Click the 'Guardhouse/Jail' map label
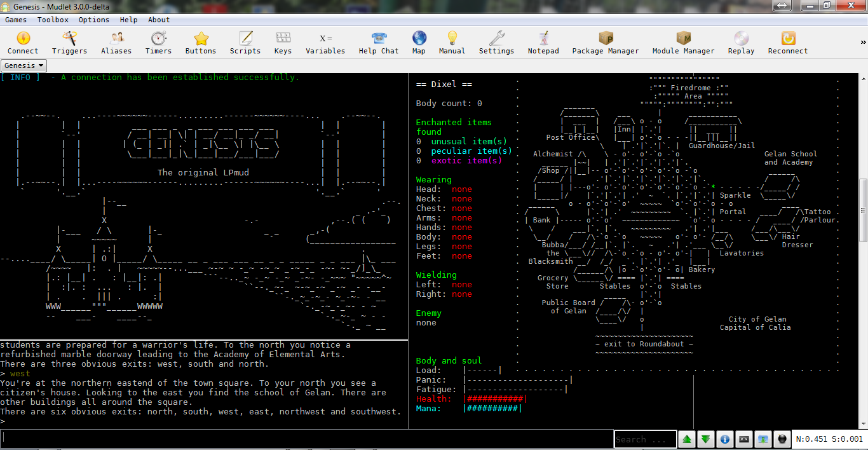The image size is (868, 450). [722, 146]
